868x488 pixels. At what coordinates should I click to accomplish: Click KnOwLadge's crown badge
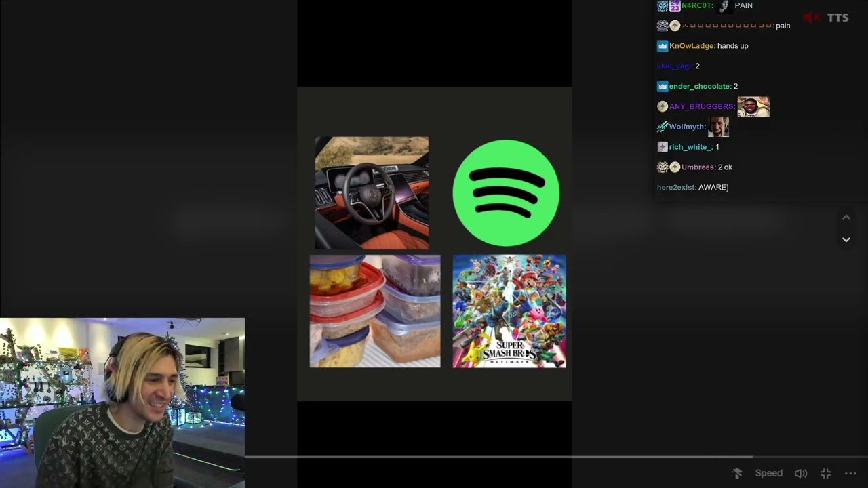pyautogui.click(x=663, y=46)
